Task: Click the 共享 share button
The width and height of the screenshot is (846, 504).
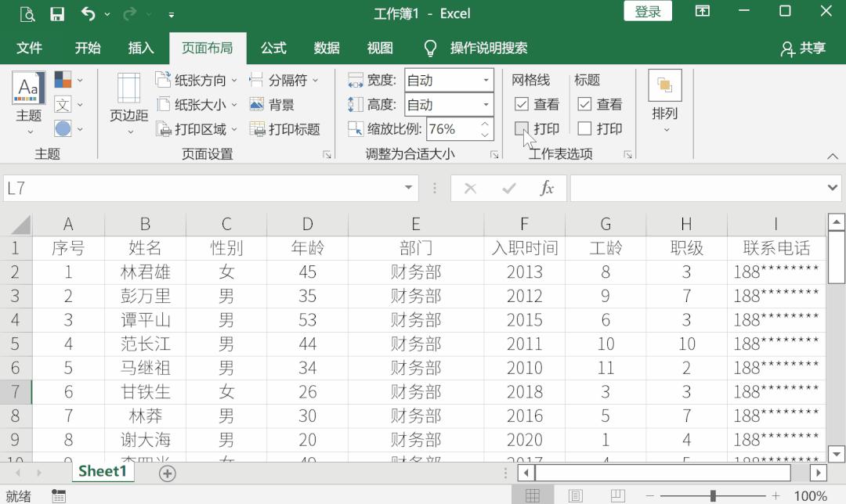Action: click(x=803, y=49)
